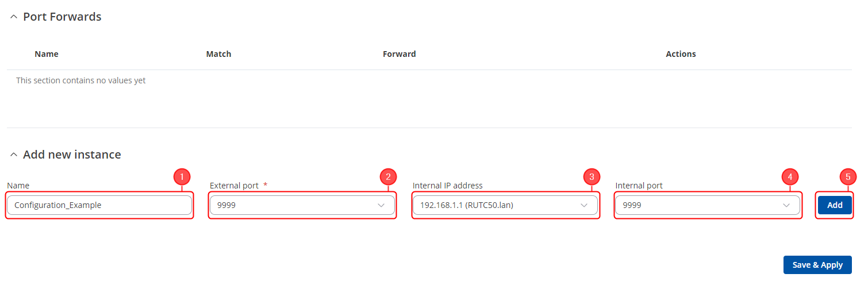Expand the Internal IP address dropdown arrow

pos(583,205)
